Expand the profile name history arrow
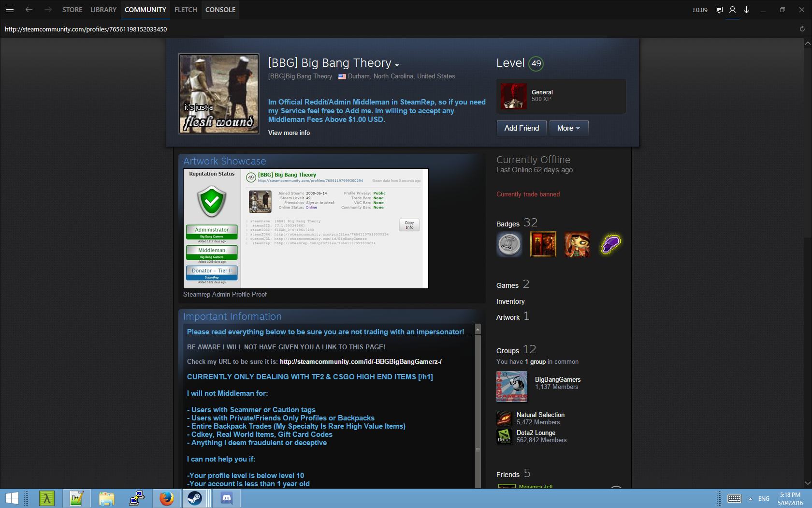 [x=397, y=65]
